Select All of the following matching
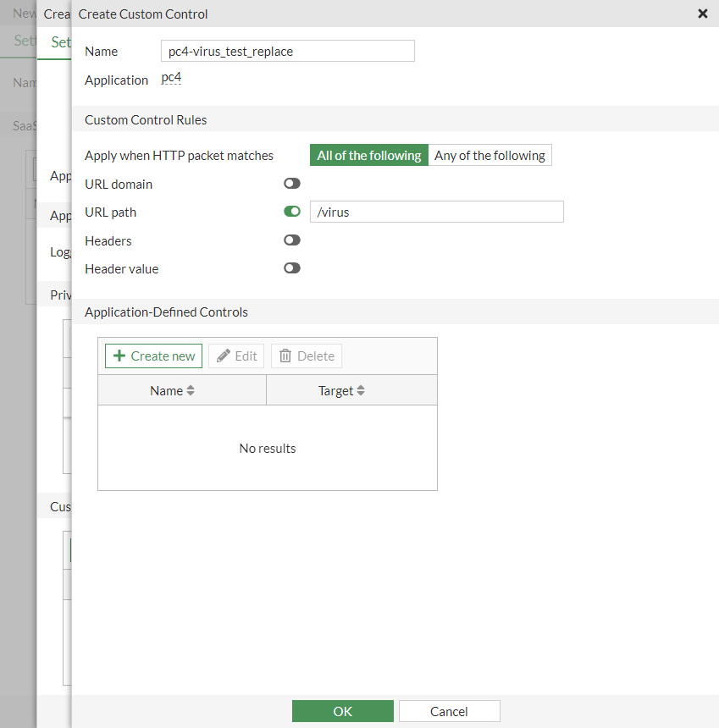Screen dimensions: 719x728 (368, 155)
